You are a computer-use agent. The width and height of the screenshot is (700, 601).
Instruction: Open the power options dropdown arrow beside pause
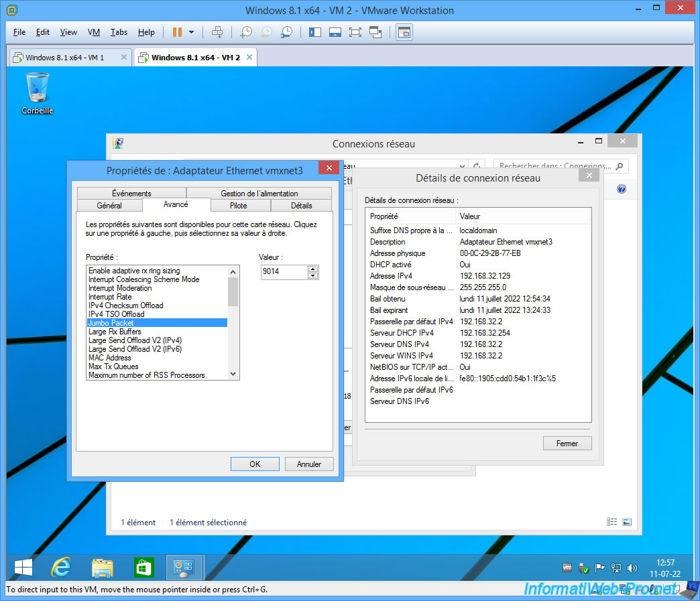click(192, 32)
